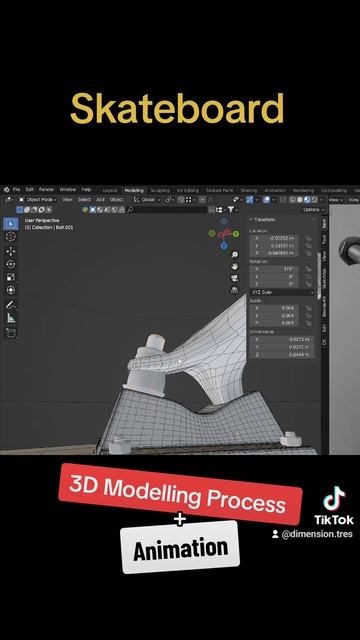Open the XYZ Euler rotation mode dropdown
This screenshot has width=360, height=640.
point(282,293)
